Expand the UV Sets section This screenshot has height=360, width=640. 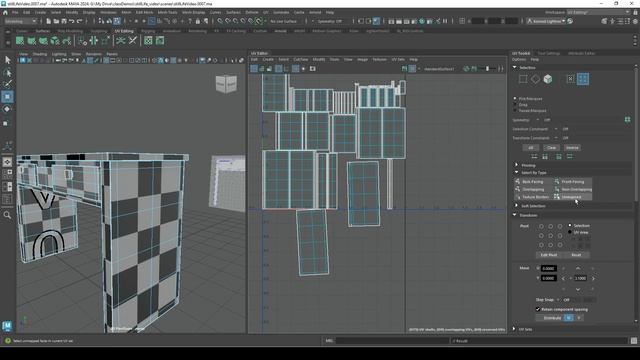tap(514, 329)
